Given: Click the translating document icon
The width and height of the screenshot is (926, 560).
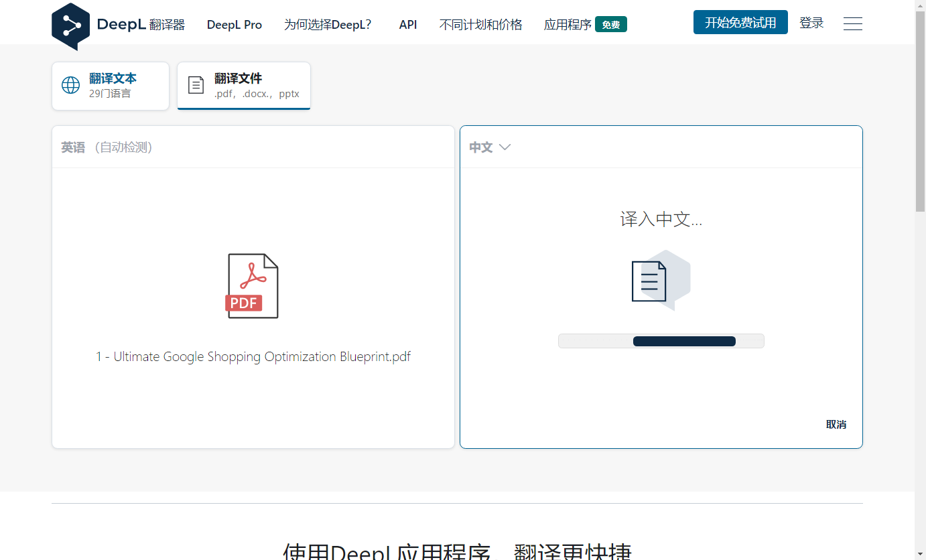Looking at the screenshot, I should point(661,280).
